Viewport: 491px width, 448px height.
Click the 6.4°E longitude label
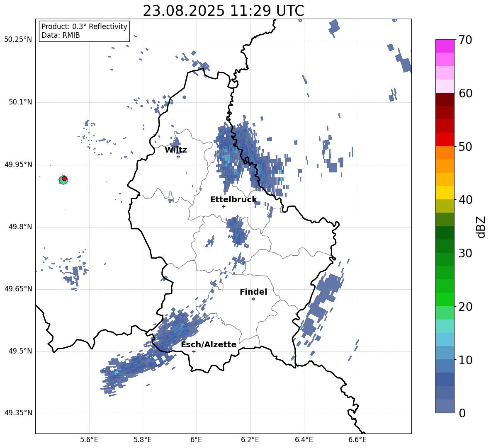coord(304,440)
